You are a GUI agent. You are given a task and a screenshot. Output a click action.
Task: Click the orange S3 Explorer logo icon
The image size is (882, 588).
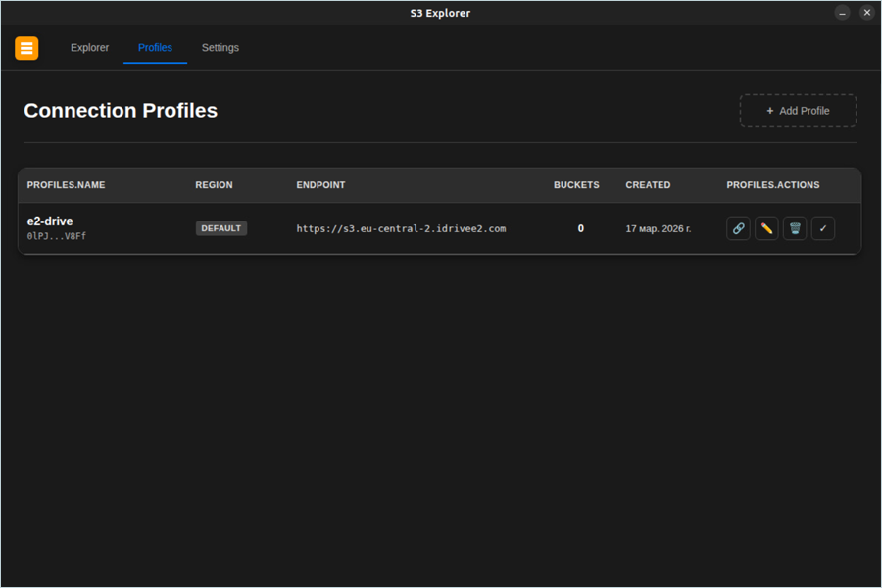click(x=26, y=48)
